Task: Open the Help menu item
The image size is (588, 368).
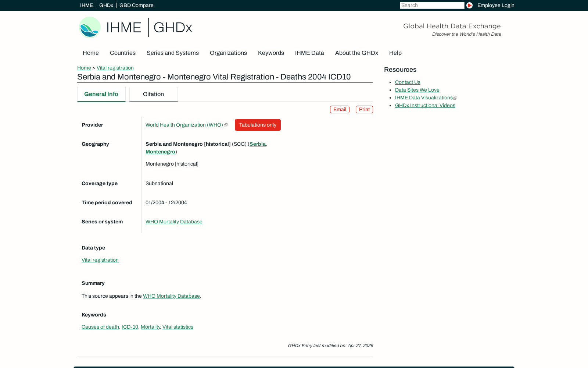Action: [x=395, y=53]
